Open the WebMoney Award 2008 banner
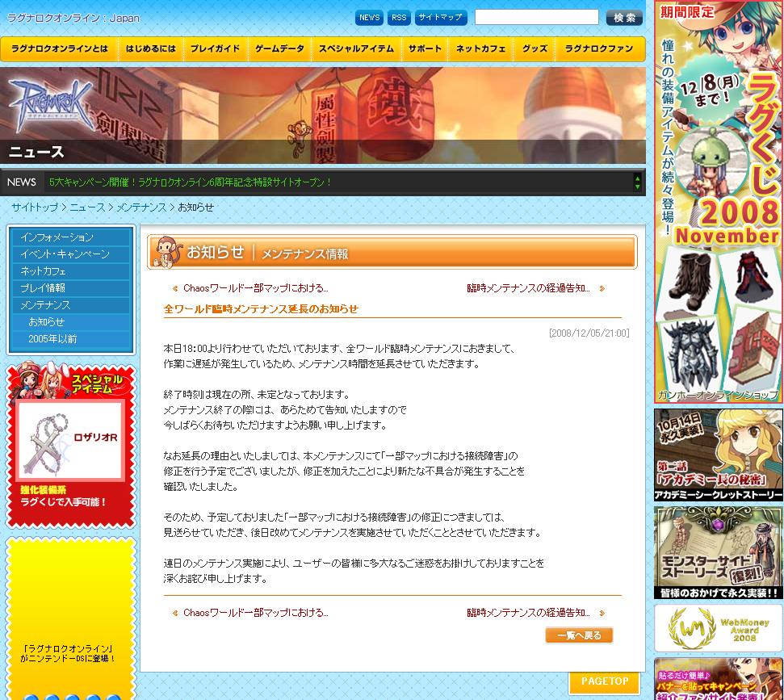This screenshot has height=700, width=784. tap(719, 628)
